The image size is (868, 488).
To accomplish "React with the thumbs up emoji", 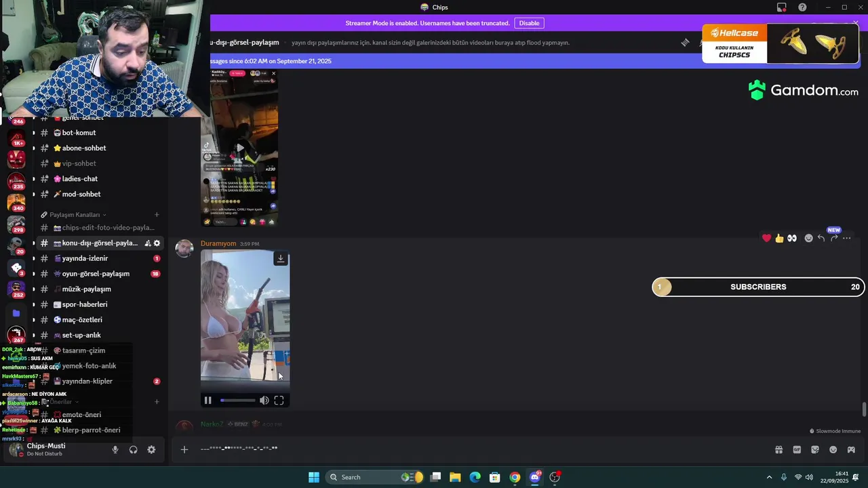I will (779, 238).
